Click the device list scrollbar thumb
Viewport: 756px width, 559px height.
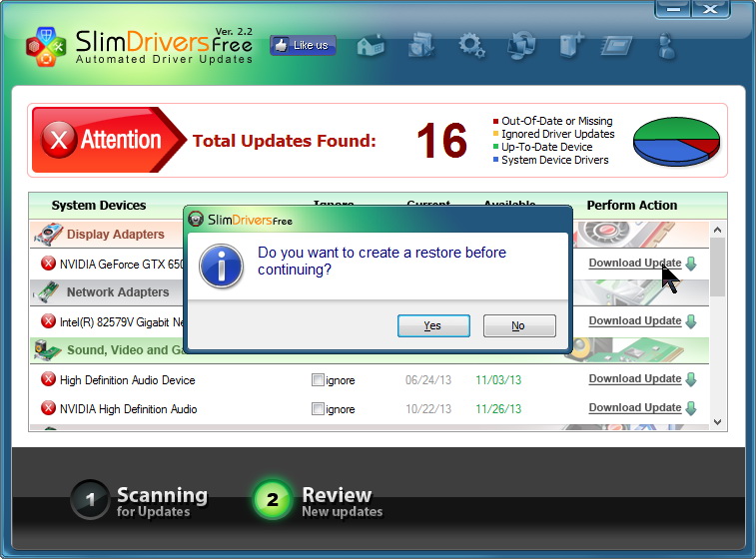coord(717,268)
